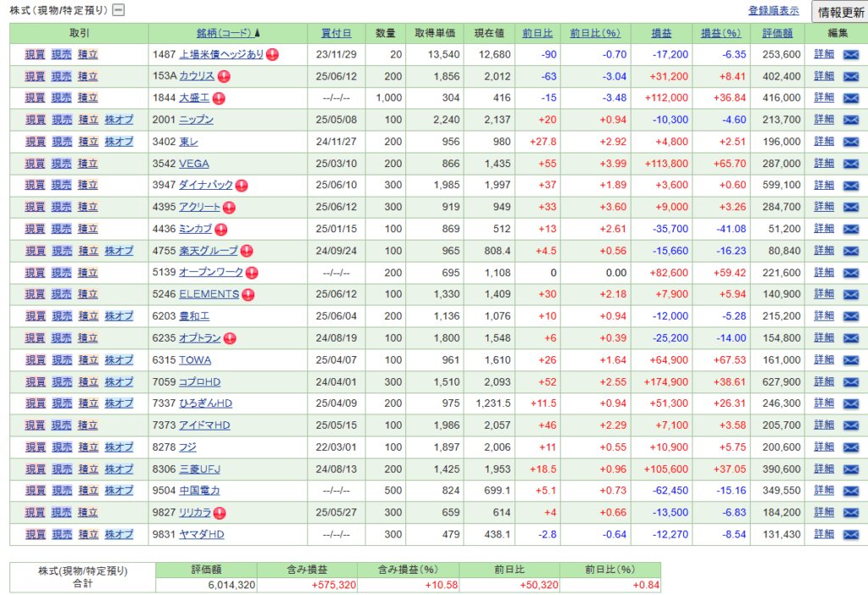Click 積立 for the ミンカブ row

(x=88, y=229)
